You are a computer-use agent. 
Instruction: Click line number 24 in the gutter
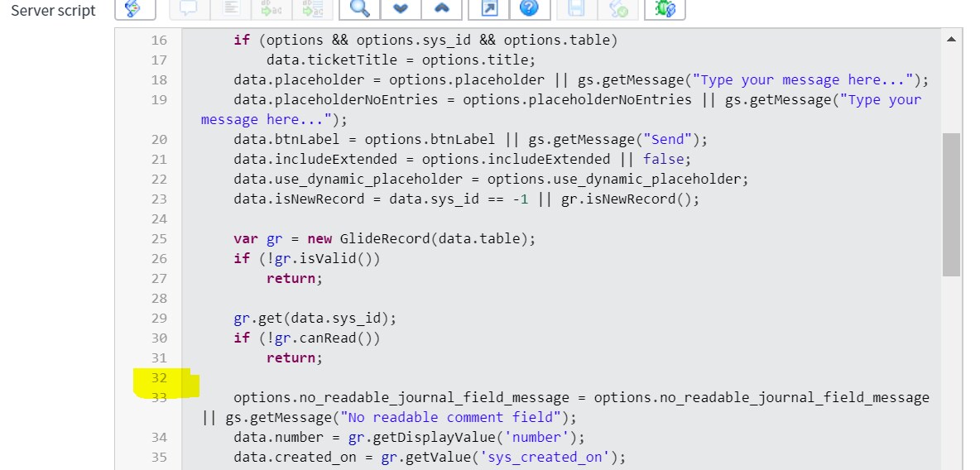coord(160,218)
